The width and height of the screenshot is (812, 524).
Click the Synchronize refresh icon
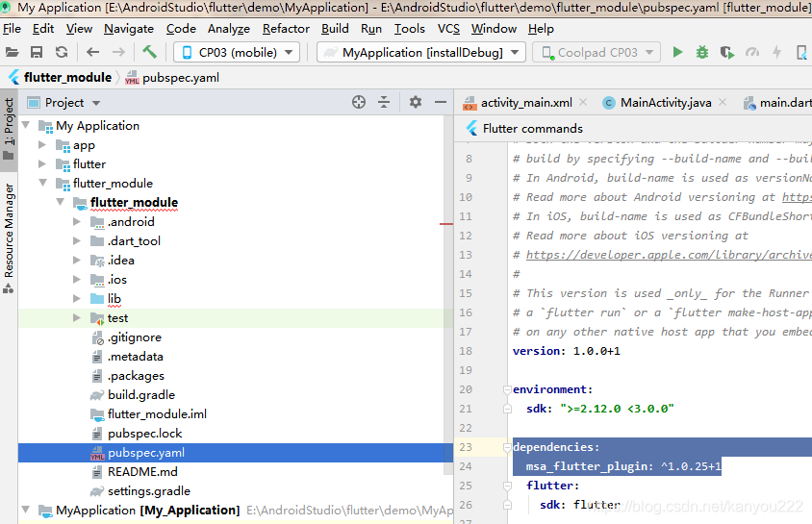pos(62,52)
